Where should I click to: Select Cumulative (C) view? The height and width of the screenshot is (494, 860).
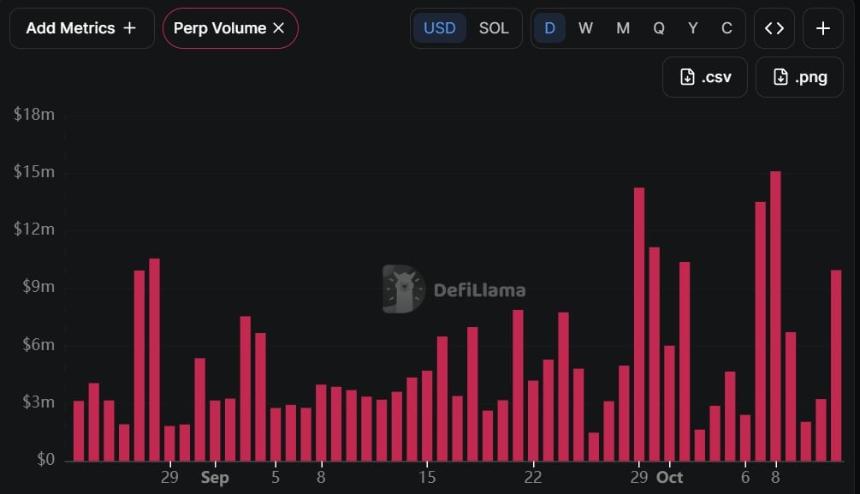(x=726, y=28)
